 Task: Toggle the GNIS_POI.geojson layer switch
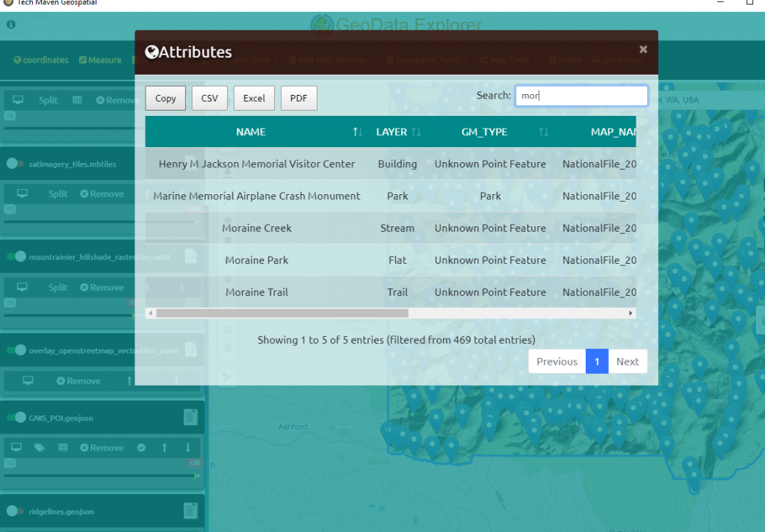16,417
